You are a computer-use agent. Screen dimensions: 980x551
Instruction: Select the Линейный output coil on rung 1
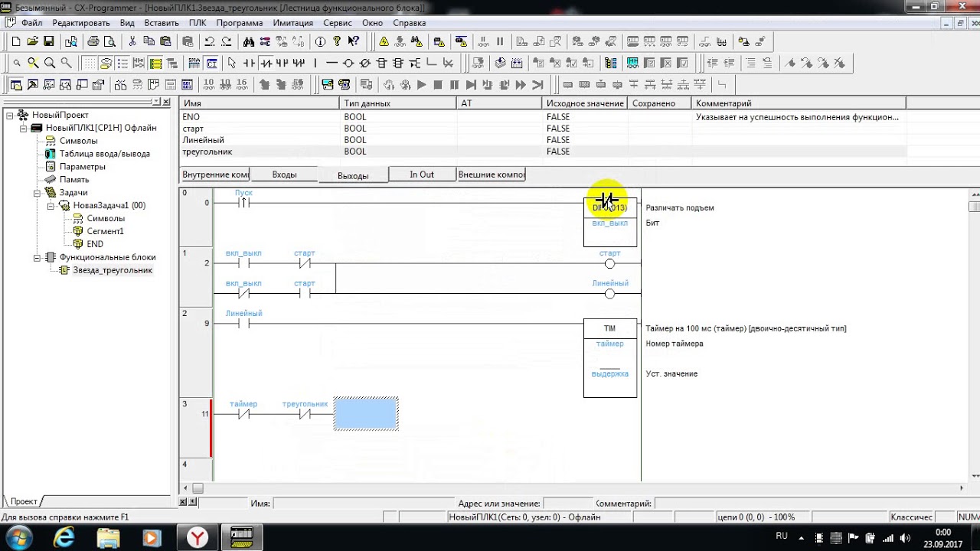tap(609, 294)
